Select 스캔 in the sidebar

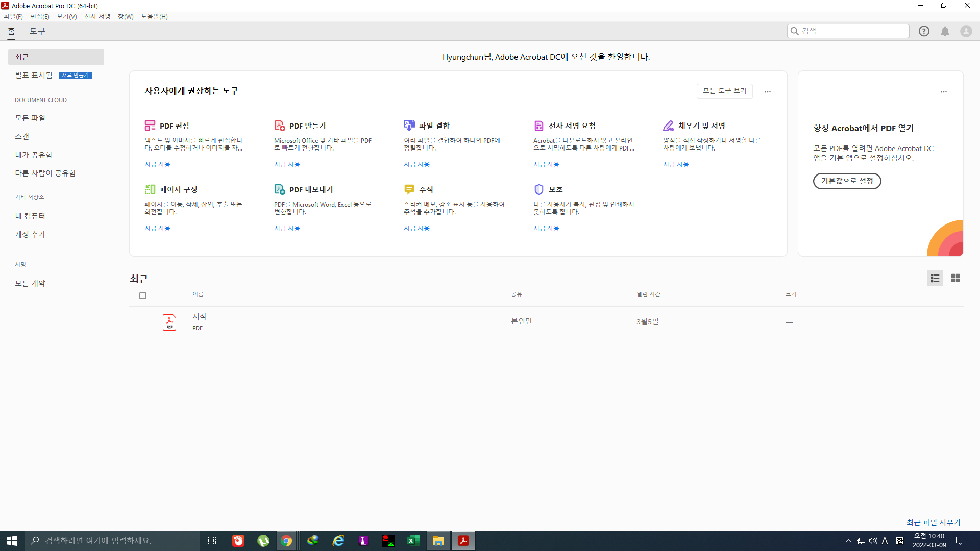[22, 136]
